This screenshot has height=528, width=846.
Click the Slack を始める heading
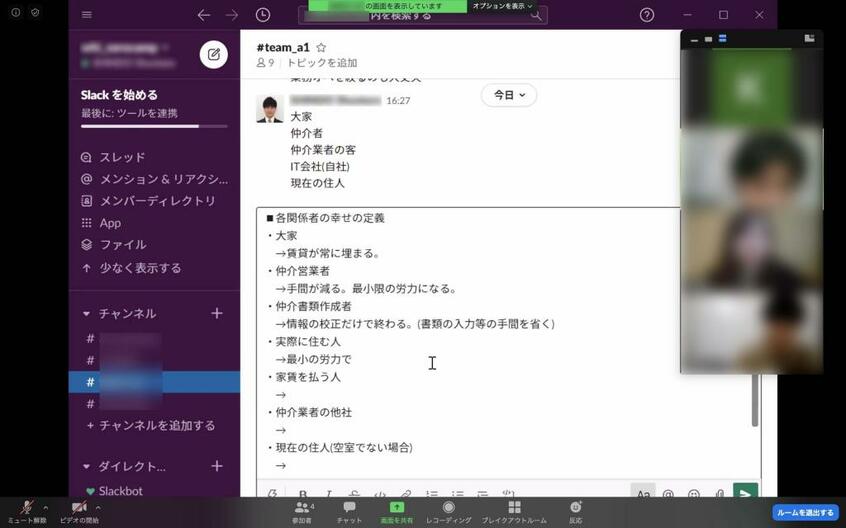[x=119, y=95]
